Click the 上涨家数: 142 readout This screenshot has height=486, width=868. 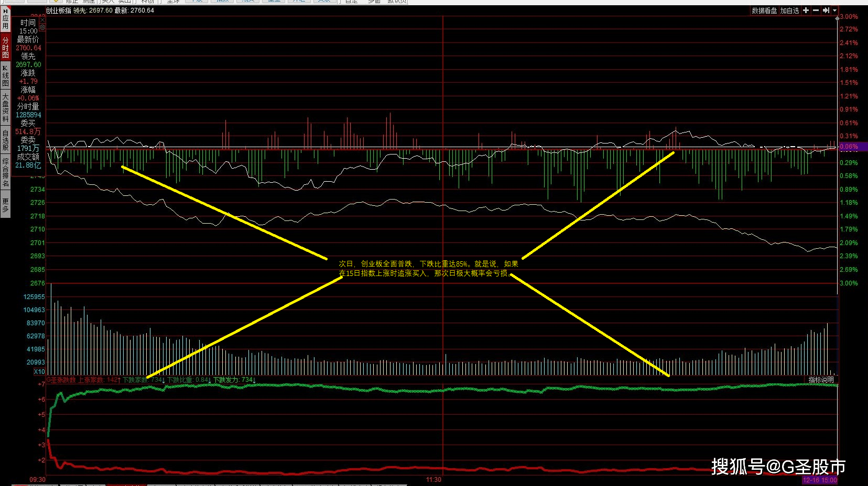click(x=99, y=380)
